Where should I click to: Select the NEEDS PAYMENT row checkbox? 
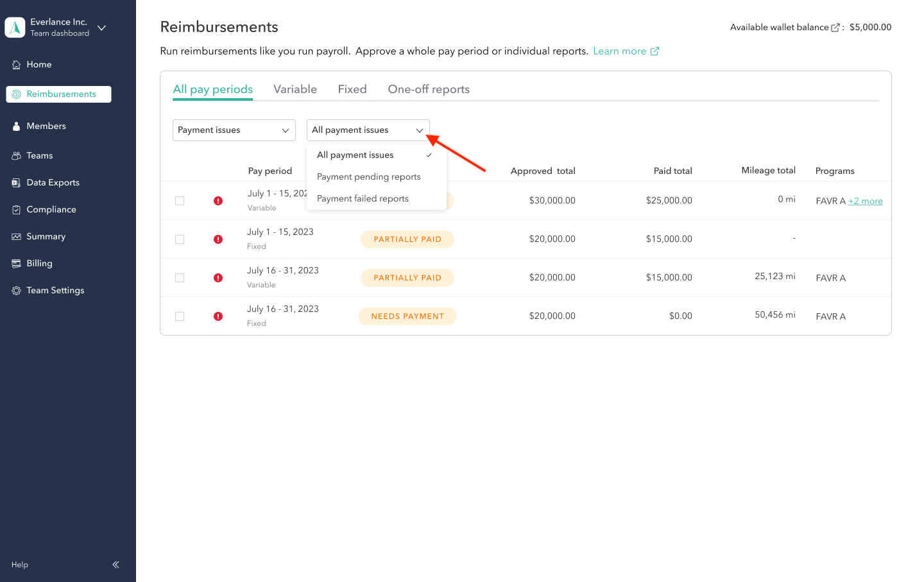coord(180,316)
